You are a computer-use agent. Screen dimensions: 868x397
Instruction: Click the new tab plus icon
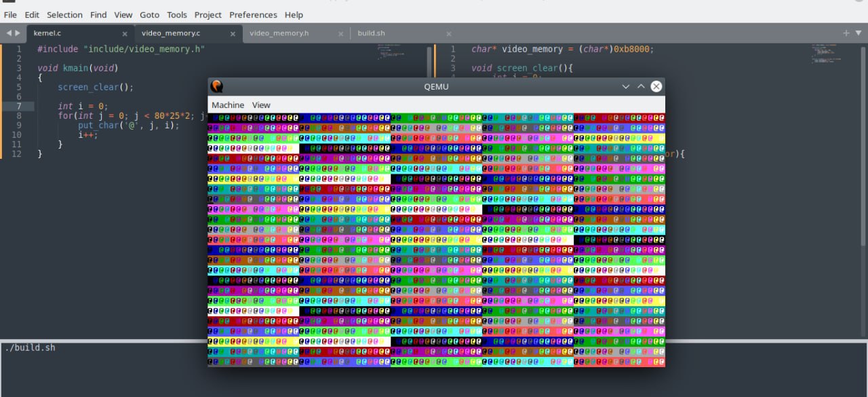(846, 33)
